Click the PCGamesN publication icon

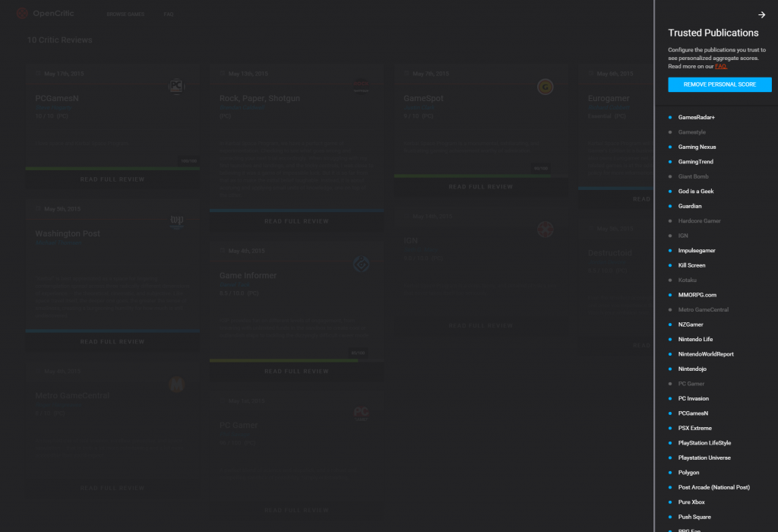point(176,87)
